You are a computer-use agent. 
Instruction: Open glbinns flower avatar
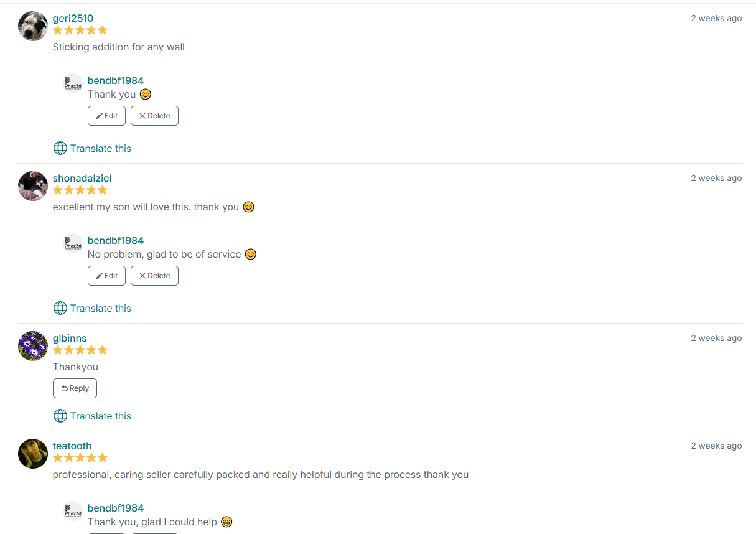pyautogui.click(x=33, y=346)
